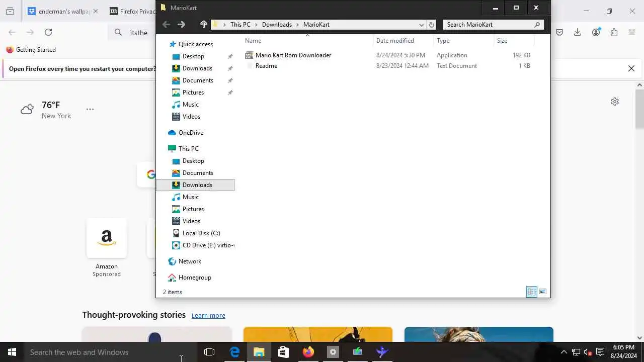Open New York weather widget
644x362 pixels.
tap(46, 110)
